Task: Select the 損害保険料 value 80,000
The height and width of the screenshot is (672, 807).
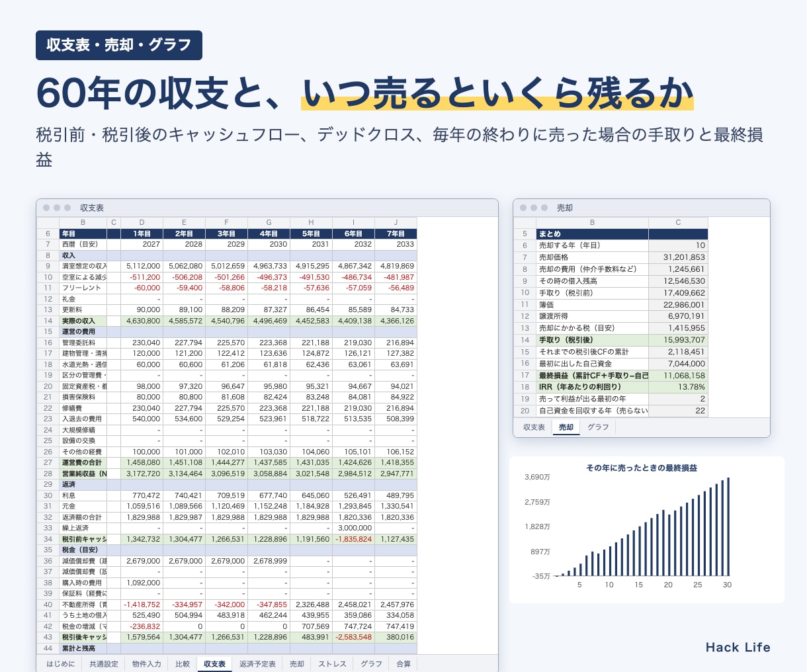Action: click(x=142, y=397)
